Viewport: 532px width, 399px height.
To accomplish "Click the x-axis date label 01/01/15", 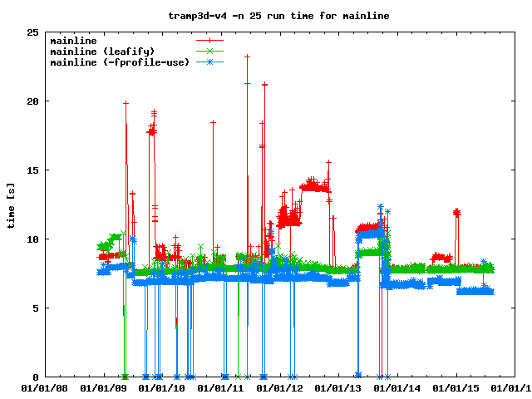I will [x=457, y=387].
